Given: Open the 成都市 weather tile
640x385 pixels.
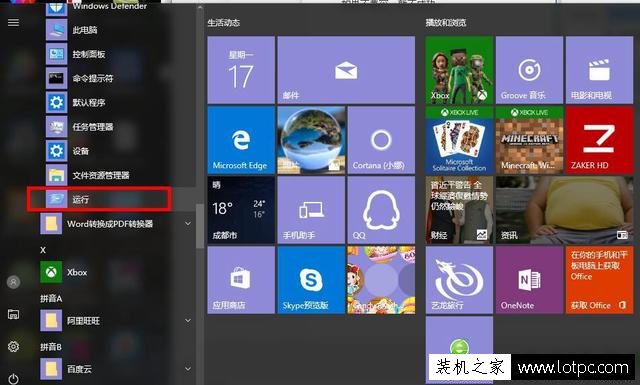Looking at the screenshot, I should 241,210.
